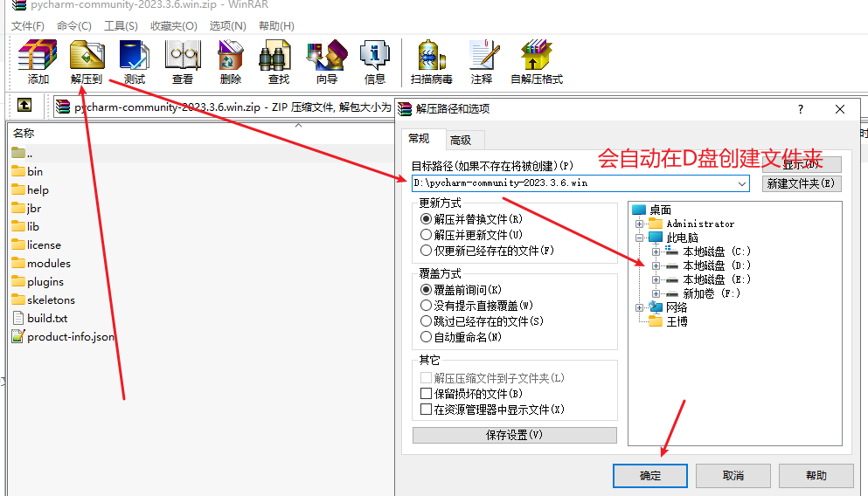Click the up-one-level arrow icon
Image resolution: width=868 pixels, height=496 pixels.
pyautogui.click(x=24, y=105)
